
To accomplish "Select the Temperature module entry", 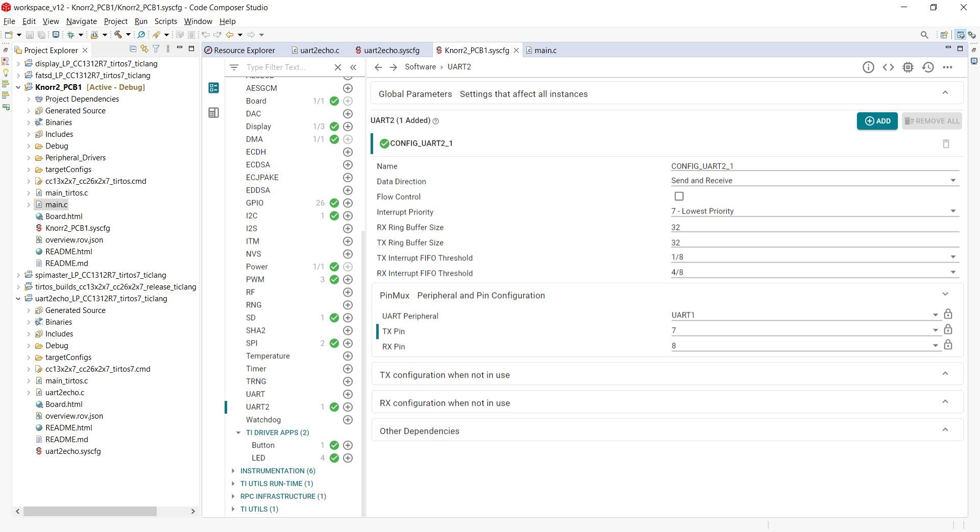I will point(267,356).
